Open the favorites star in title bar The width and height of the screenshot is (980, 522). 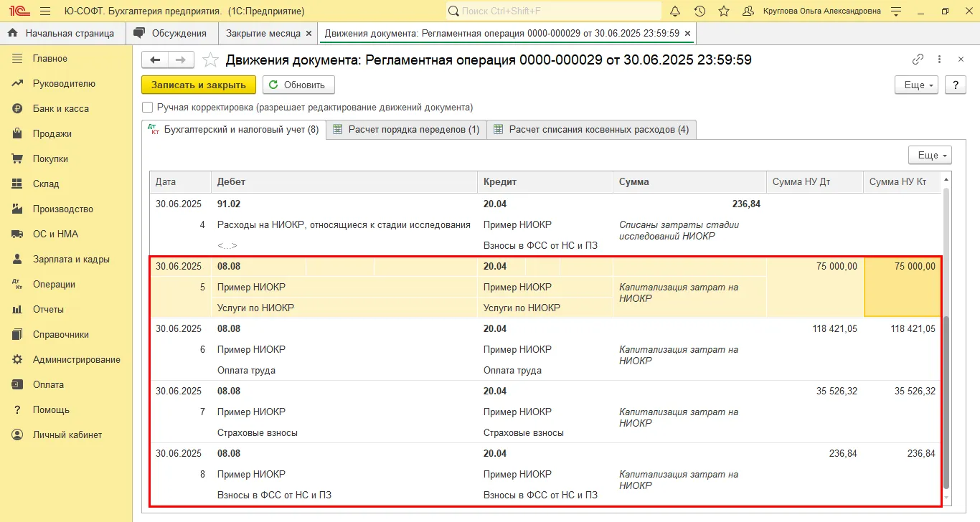724,11
